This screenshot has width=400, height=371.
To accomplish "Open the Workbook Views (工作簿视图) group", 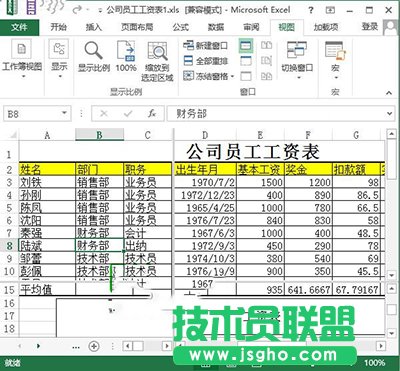I will click(x=22, y=59).
